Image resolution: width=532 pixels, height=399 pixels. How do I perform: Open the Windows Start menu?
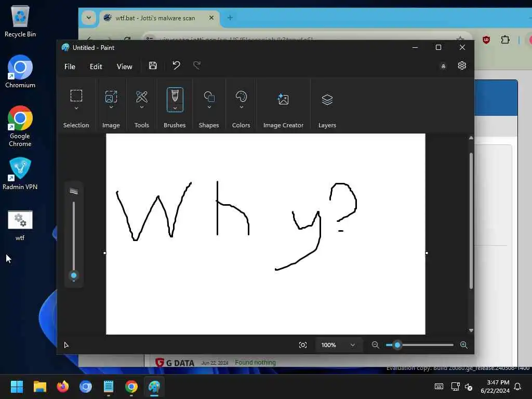click(17, 387)
